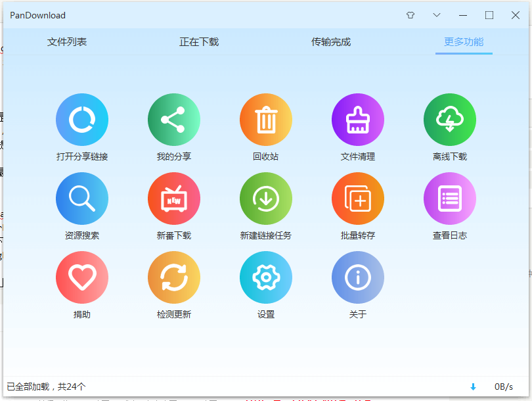Click the 已全部加载，共24个 status text

pyautogui.click(x=47, y=387)
